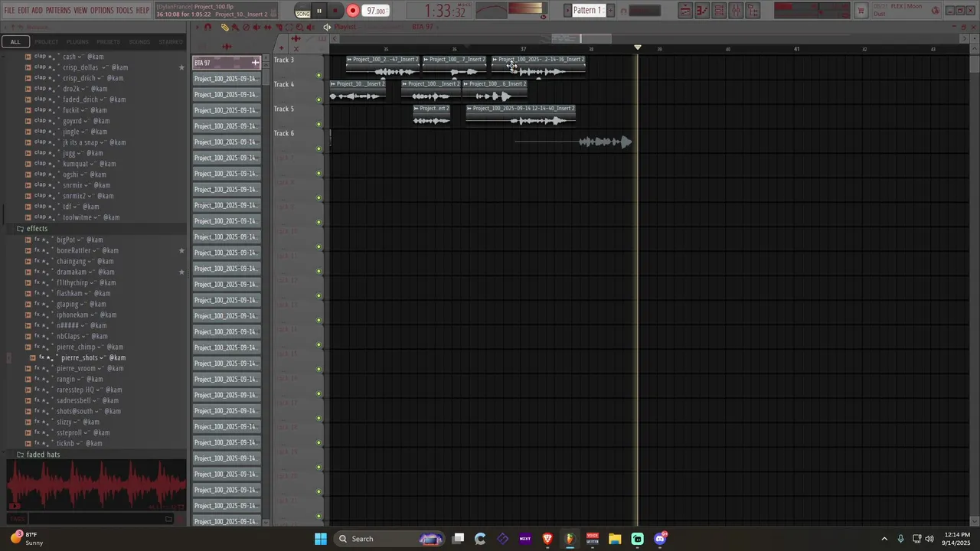
Task: Open the Piano roll from top toolbar
Action: pos(702,11)
